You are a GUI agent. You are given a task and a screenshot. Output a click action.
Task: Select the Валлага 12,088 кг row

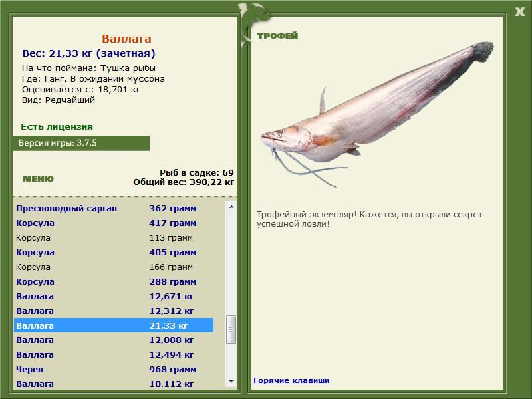click(114, 340)
